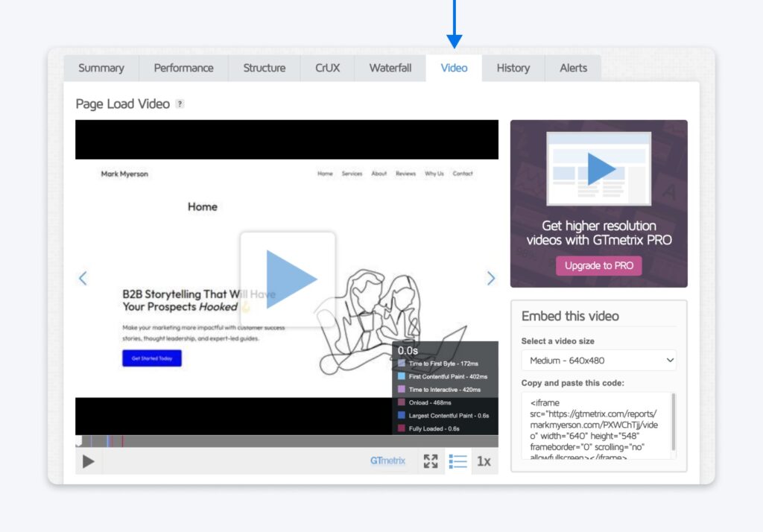Open the Structure report tab
Viewport: 763px width, 532px height.
click(264, 68)
